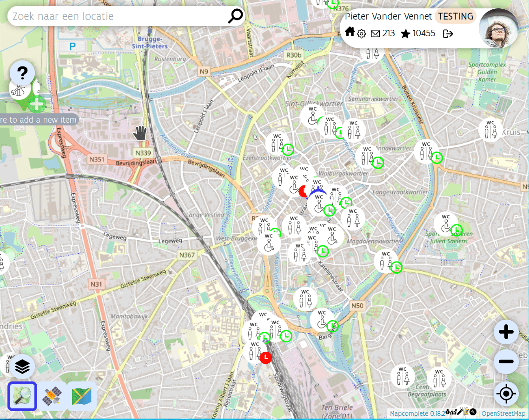Select the red-clock WC marker near the station

tap(256, 352)
